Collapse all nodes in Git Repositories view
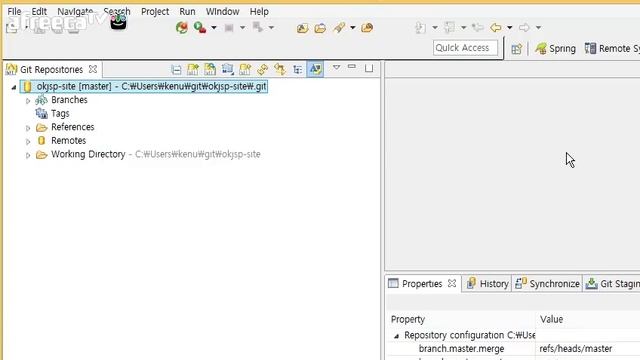 click(x=176, y=69)
